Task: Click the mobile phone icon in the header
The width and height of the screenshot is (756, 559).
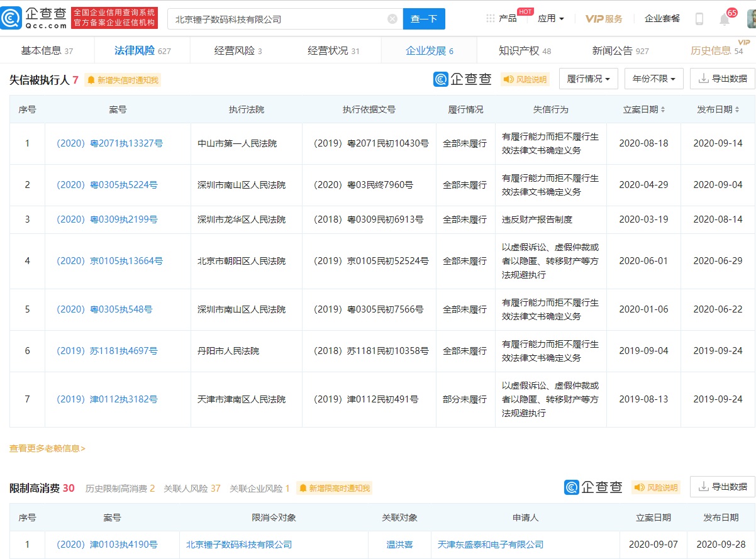Action: (698, 18)
